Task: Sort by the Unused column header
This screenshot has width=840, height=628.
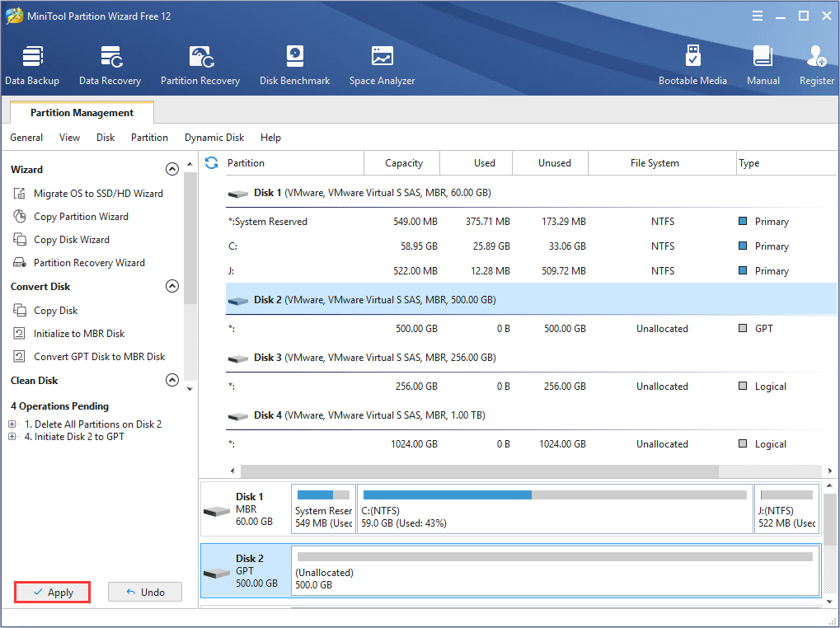Action: coord(551,162)
